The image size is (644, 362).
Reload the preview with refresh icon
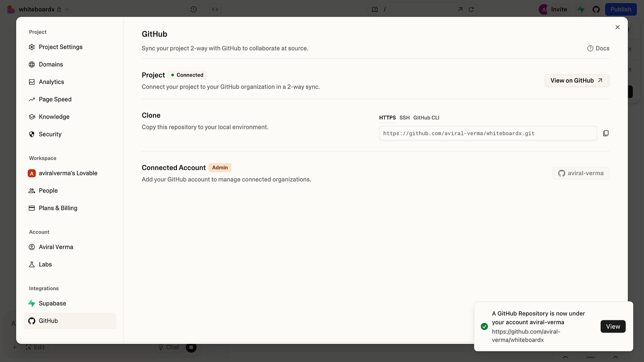click(x=471, y=9)
